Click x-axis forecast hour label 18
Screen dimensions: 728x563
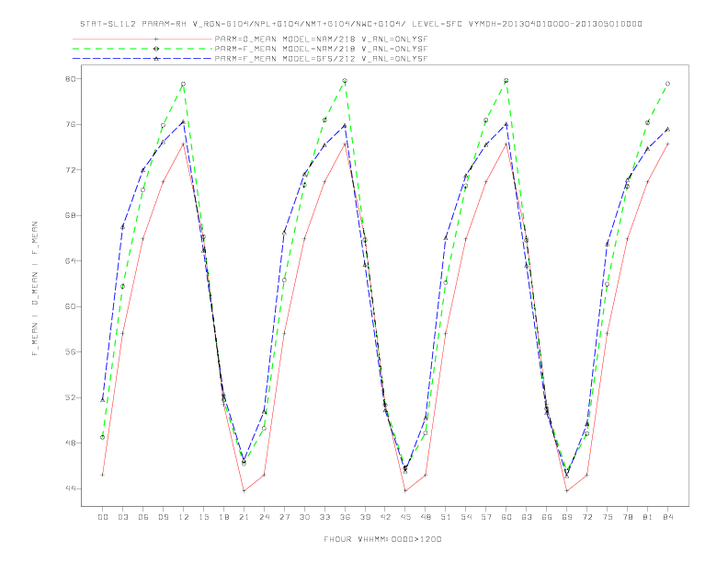[223, 517]
